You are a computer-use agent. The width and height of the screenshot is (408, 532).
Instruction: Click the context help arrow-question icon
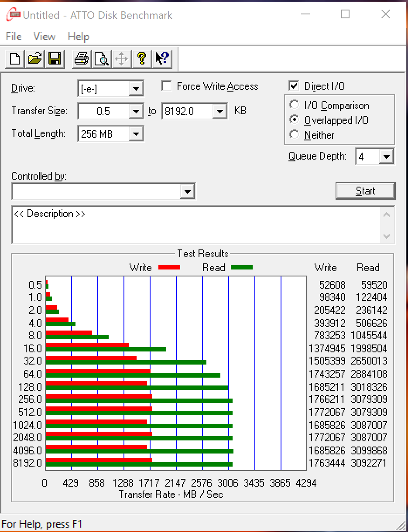pos(161,58)
